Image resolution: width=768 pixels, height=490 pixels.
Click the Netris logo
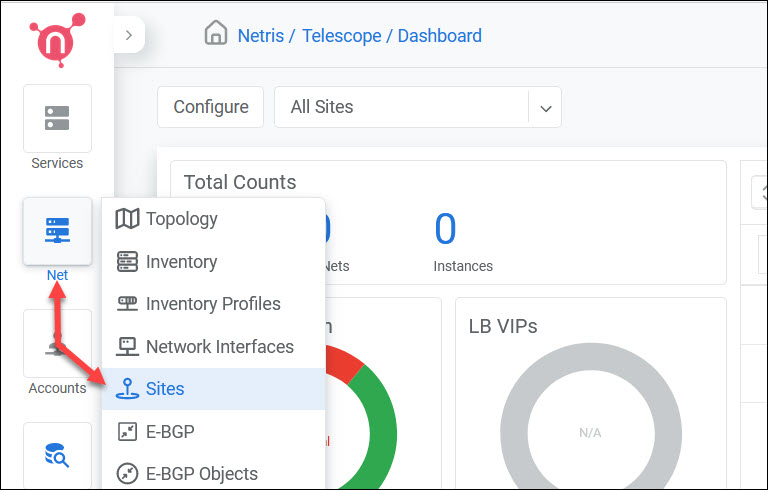click(x=57, y=40)
